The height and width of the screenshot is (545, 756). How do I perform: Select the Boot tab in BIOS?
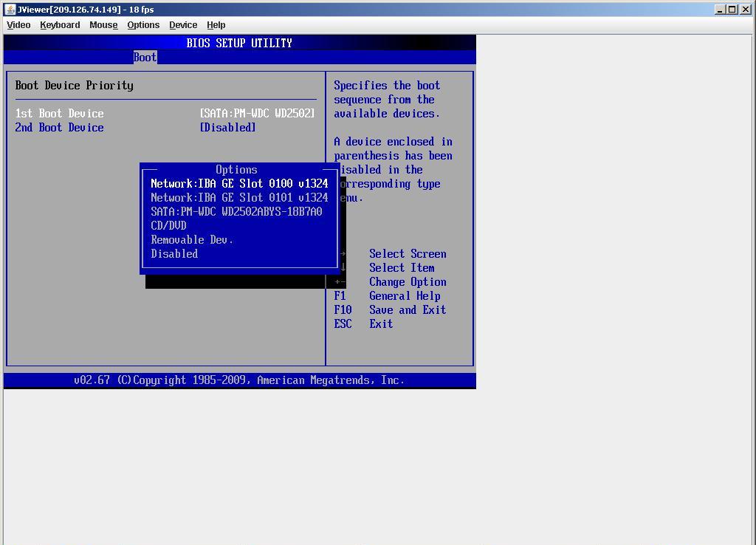pos(145,57)
